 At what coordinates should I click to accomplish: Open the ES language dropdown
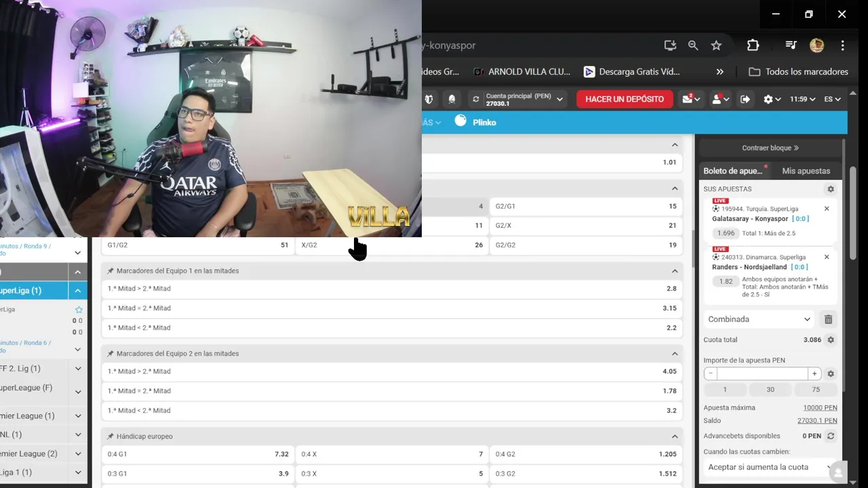click(832, 99)
